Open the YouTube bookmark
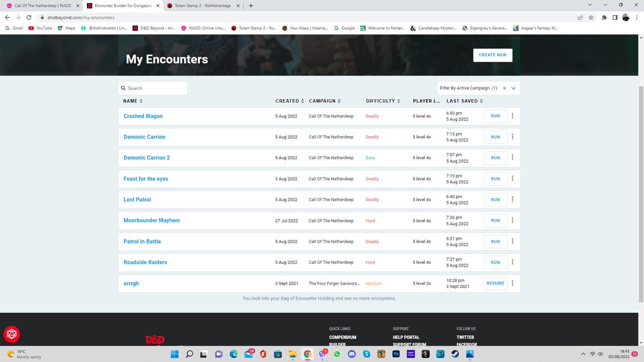 pyautogui.click(x=40, y=28)
